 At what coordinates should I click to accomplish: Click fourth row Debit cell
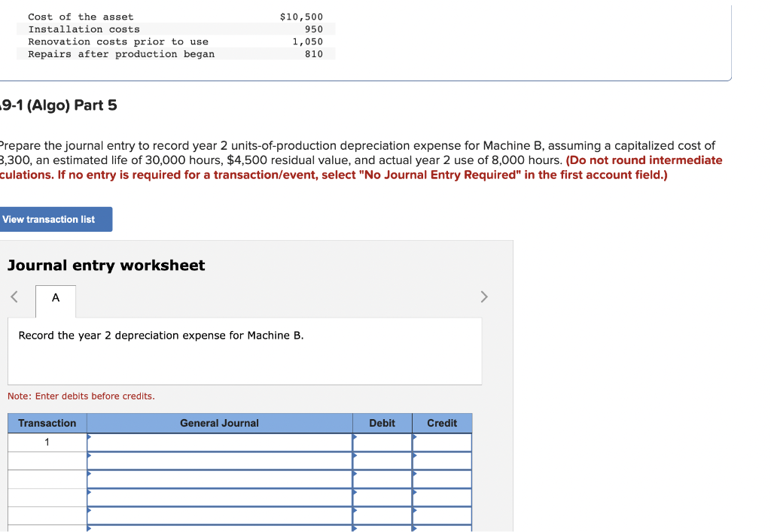point(382,497)
